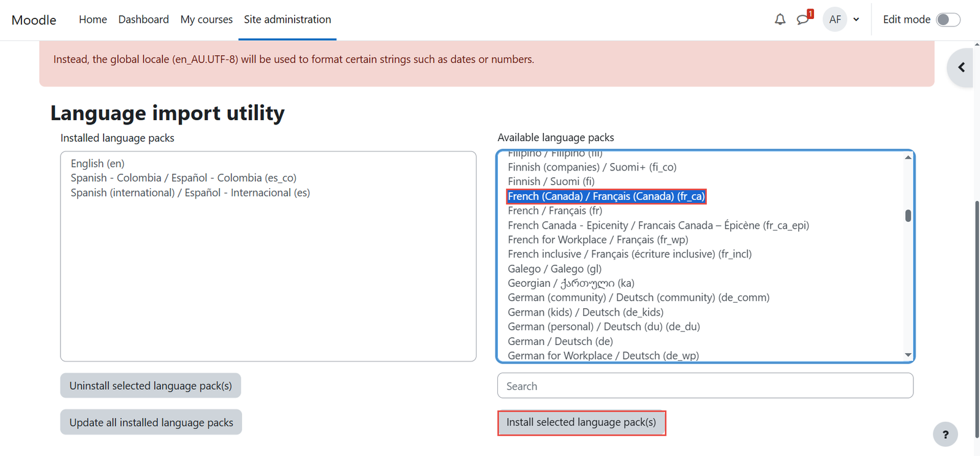Open the Dashboard menu item
Image resolution: width=980 pixels, height=456 pixels.
(x=143, y=20)
